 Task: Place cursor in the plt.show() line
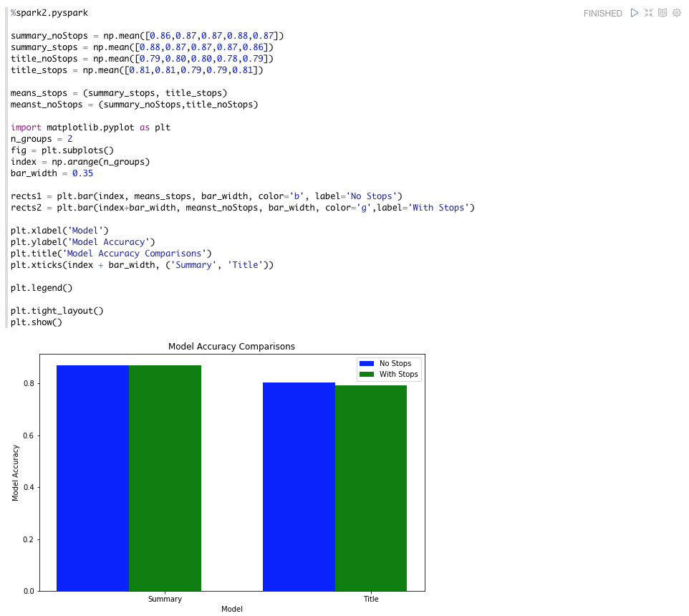(x=35, y=322)
